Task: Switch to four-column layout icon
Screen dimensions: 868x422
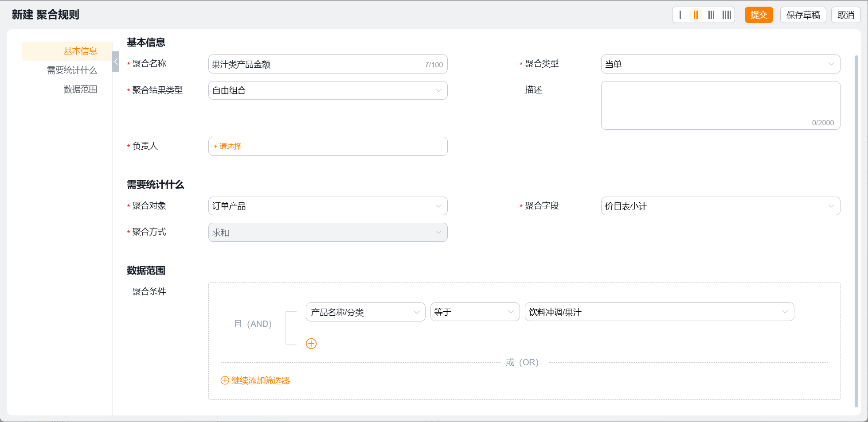Action: [727, 15]
